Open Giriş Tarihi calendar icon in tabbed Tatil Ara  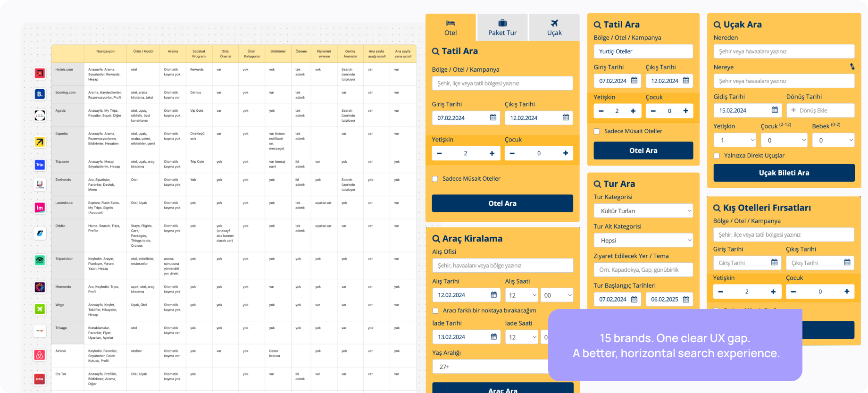point(493,117)
